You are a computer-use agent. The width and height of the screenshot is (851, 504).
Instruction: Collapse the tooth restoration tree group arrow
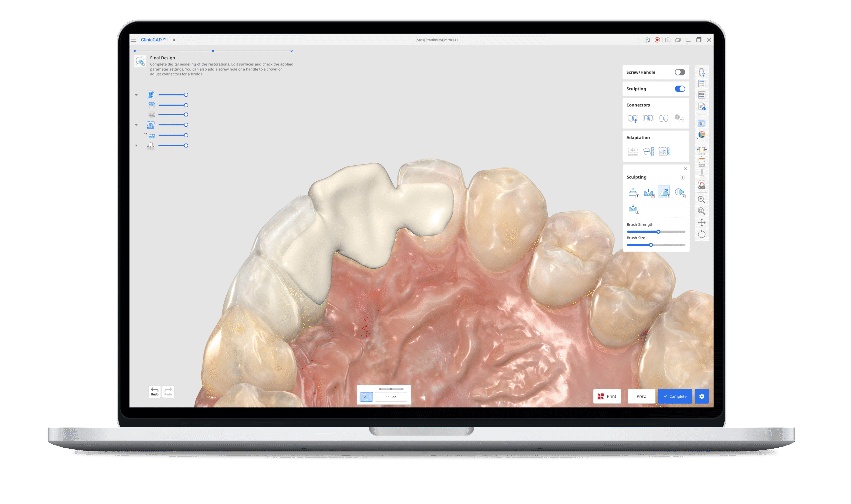click(x=136, y=125)
